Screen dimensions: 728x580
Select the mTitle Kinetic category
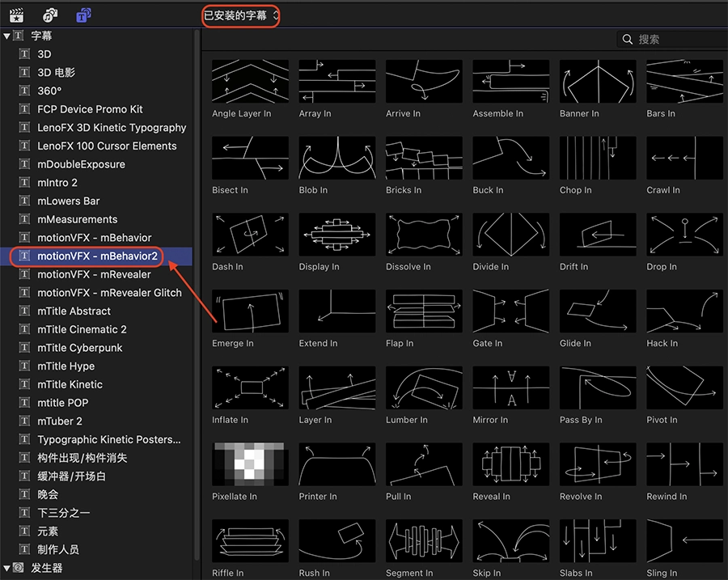(x=70, y=384)
